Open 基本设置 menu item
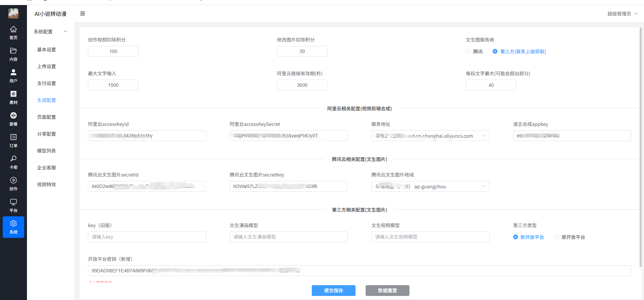Screen dimensions: 644x300 (x=47, y=50)
